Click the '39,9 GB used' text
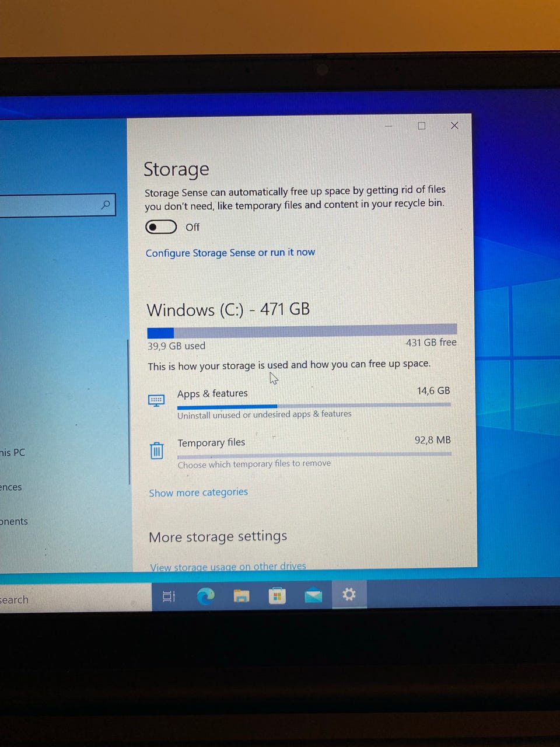The width and height of the screenshot is (560, 747). (176, 346)
